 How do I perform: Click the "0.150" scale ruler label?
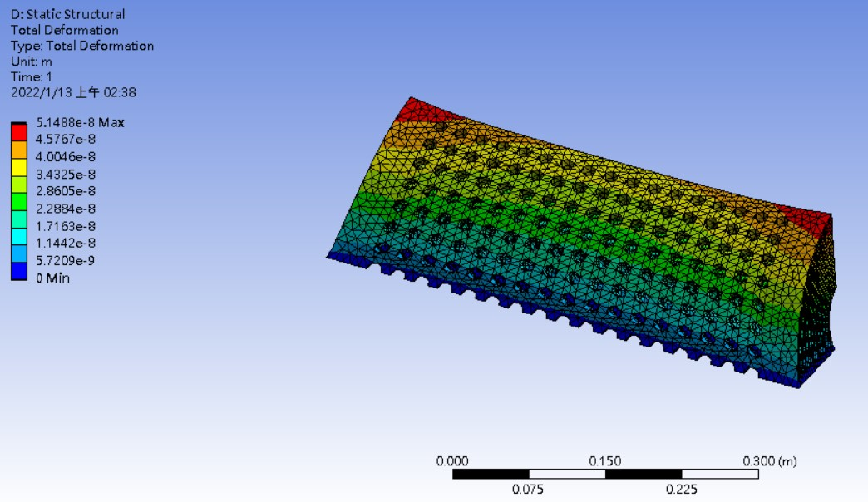click(x=605, y=461)
